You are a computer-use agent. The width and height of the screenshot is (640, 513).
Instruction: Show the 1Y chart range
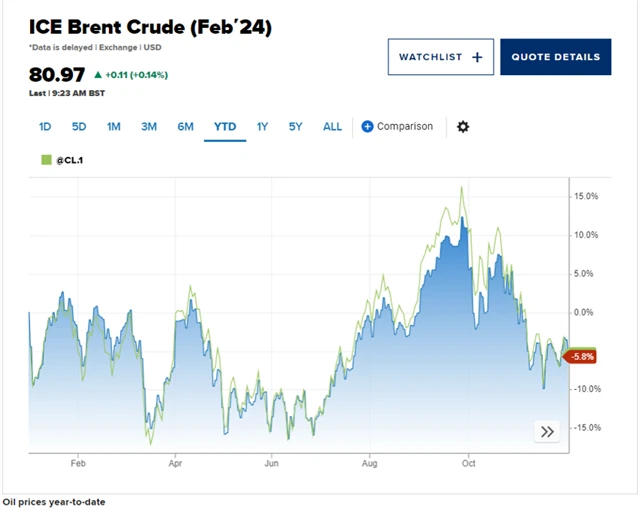[262, 127]
